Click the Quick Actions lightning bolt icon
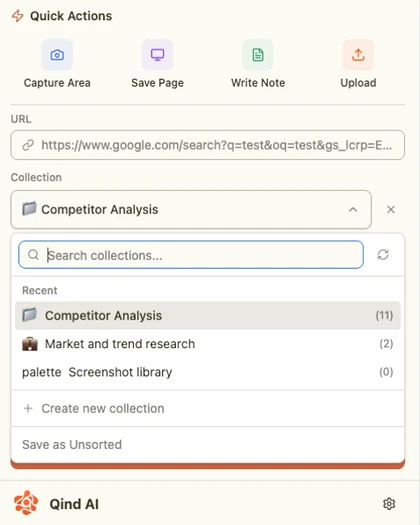The height and width of the screenshot is (525, 420). pyautogui.click(x=18, y=16)
